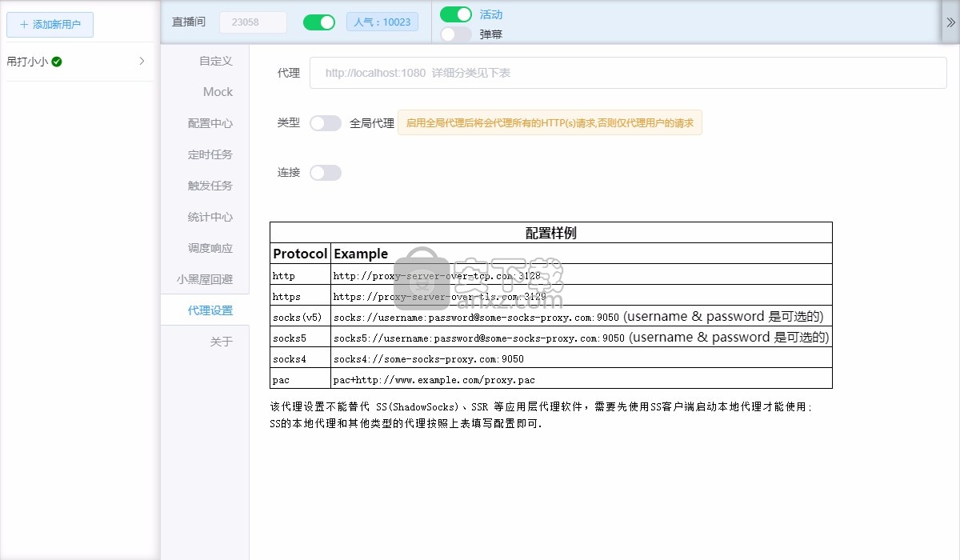
Task: Toggle the 直播间 room switch
Action: (319, 22)
